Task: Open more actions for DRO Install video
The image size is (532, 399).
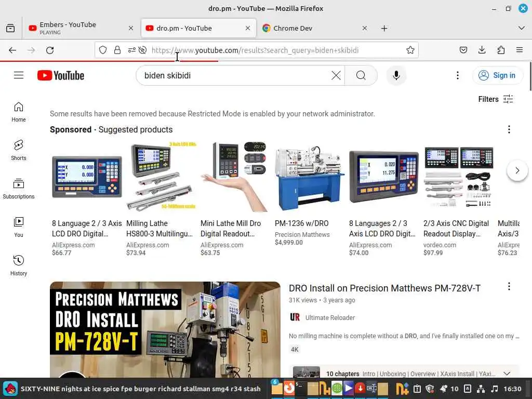Action: [509, 286]
